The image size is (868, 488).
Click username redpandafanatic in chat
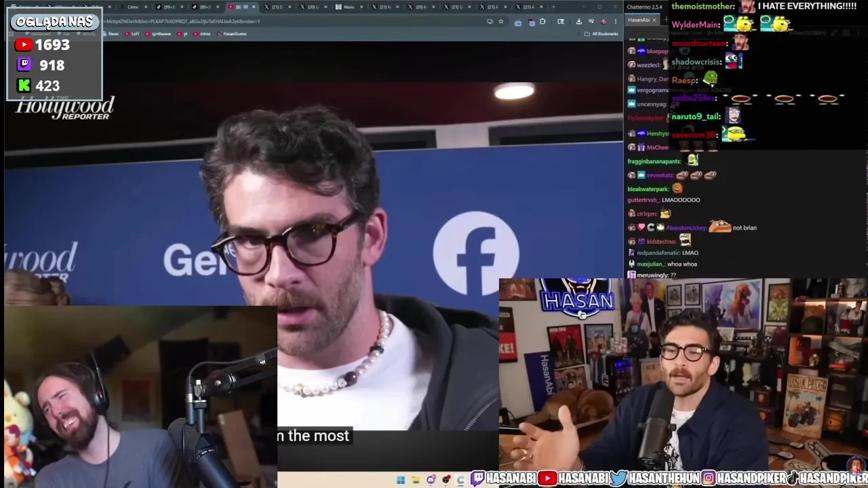point(658,253)
